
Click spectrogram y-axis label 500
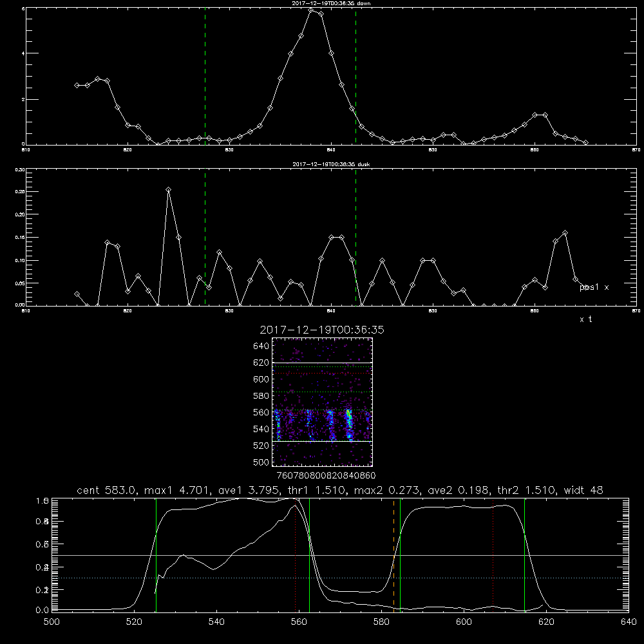tap(261, 462)
